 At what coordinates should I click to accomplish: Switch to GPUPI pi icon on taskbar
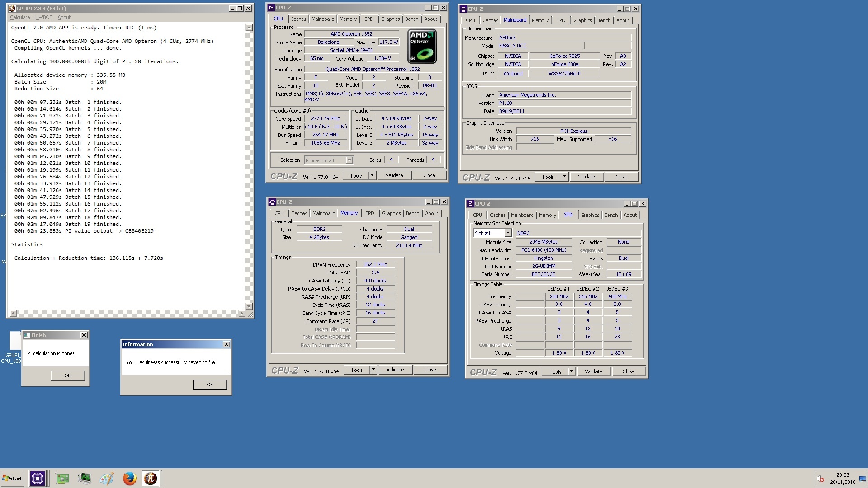[151, 478]
